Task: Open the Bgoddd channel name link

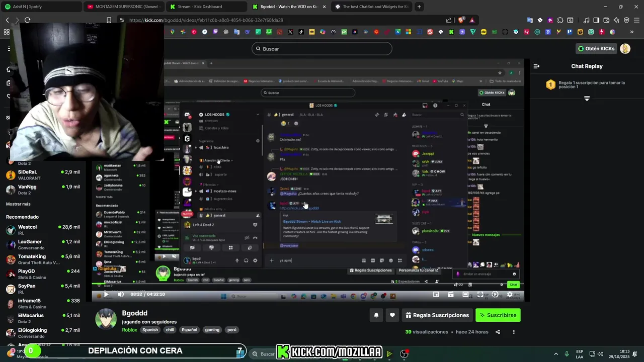Action: (x=135, y=313)
